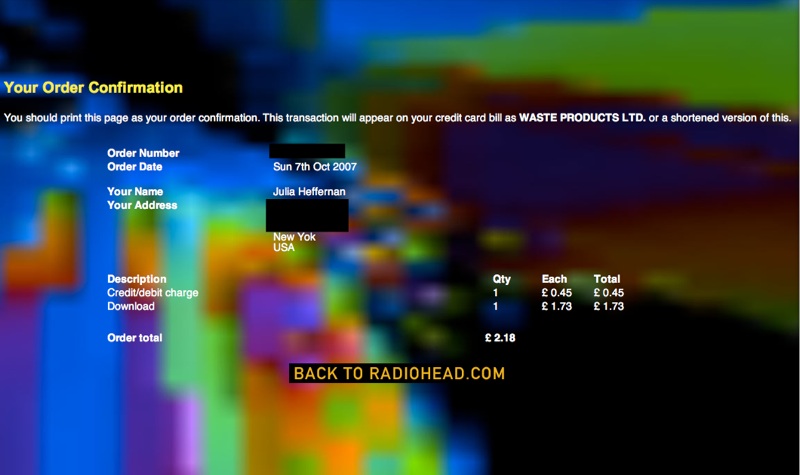Click the '£ 2.18' order total amount
Screen dimensions: 800x475
(500, 338)
